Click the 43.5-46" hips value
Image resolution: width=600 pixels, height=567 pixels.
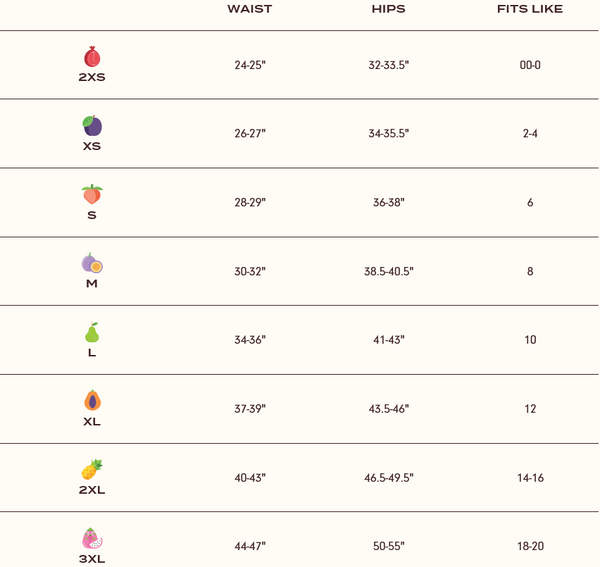tap(388, 409)
